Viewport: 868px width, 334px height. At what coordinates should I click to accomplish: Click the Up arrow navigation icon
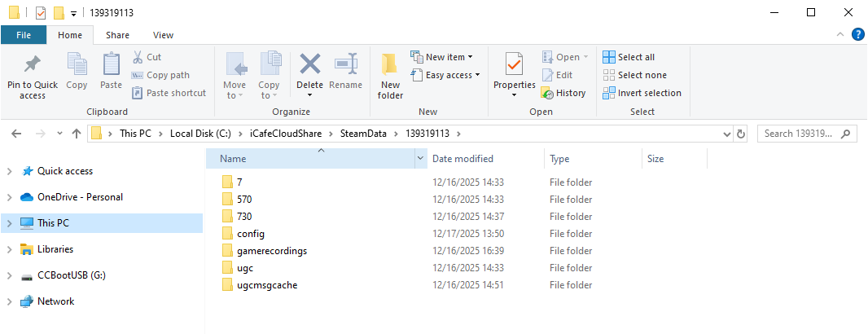pos(76,134)
